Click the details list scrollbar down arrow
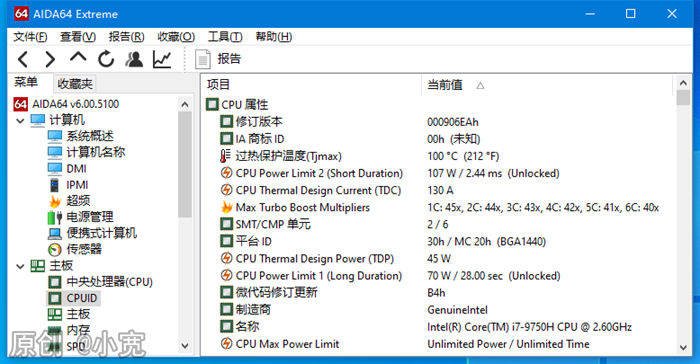The image size is (700, 364). [683, 347]
